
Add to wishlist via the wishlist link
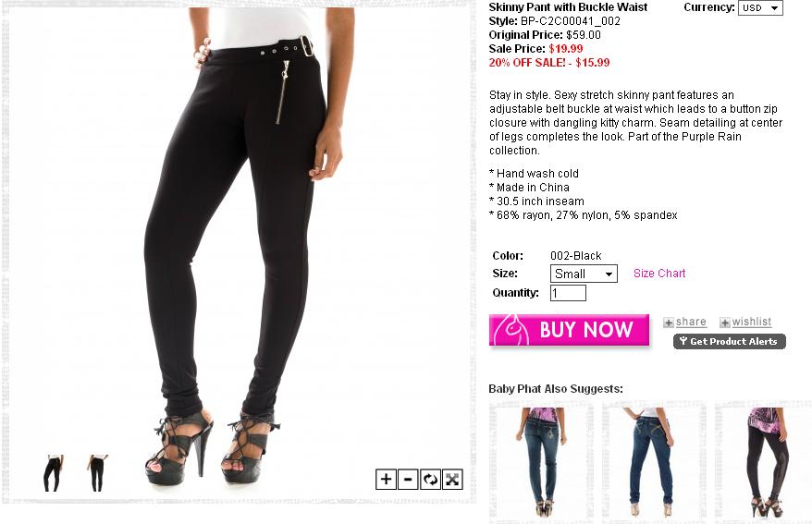(751, 322)
